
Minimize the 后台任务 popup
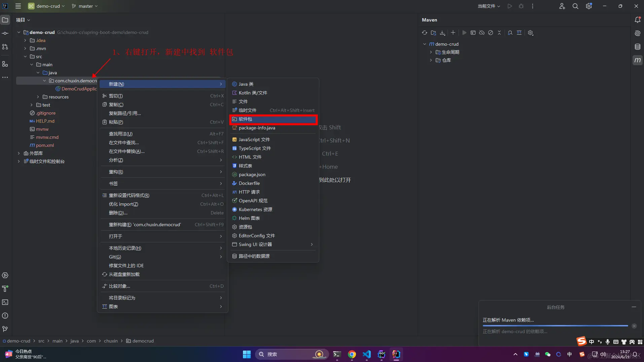click(634, 307)
